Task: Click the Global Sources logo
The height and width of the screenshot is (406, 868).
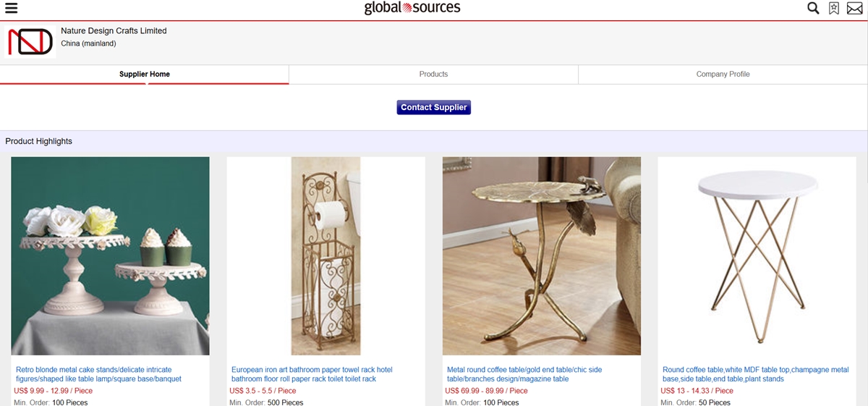Action: (x=412, y=8)
